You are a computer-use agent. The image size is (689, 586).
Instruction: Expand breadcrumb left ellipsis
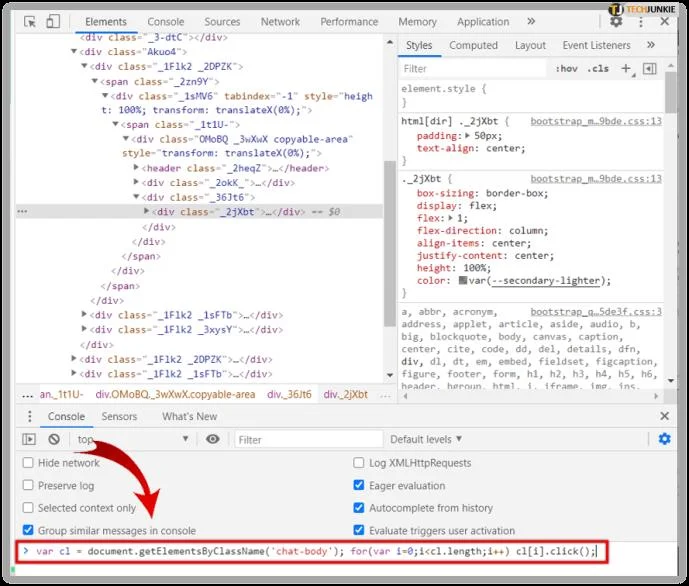click(x=28, y=395)
